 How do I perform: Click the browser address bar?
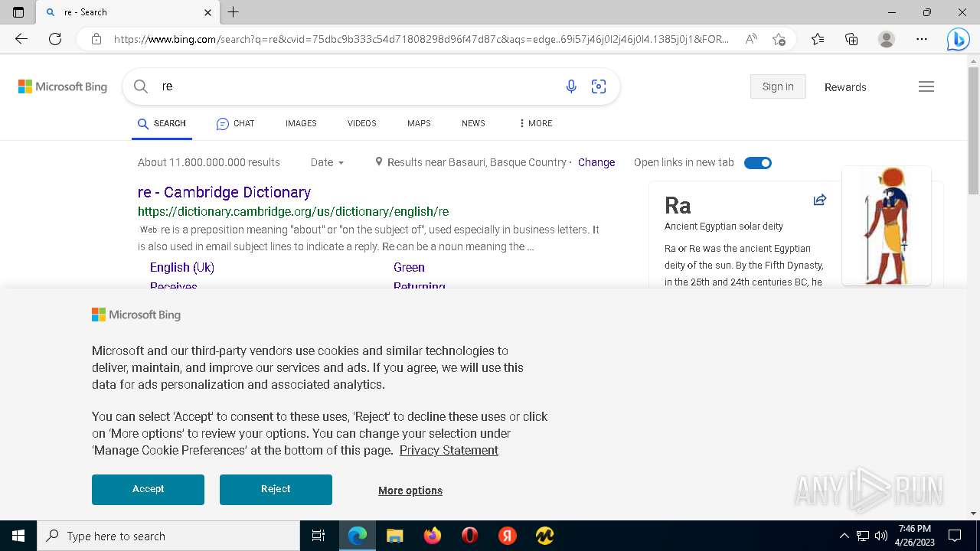pyautogui.click(x=421, y=39)
